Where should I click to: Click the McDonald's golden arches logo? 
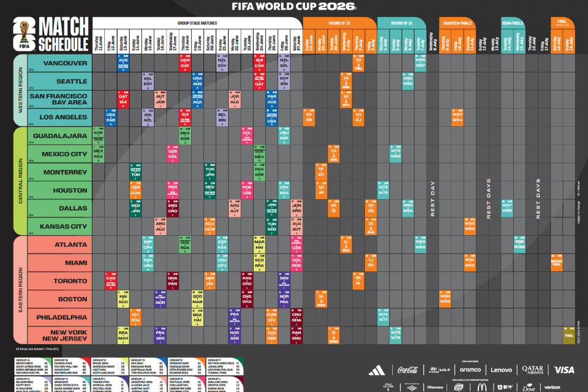click(x=482, y=387)
